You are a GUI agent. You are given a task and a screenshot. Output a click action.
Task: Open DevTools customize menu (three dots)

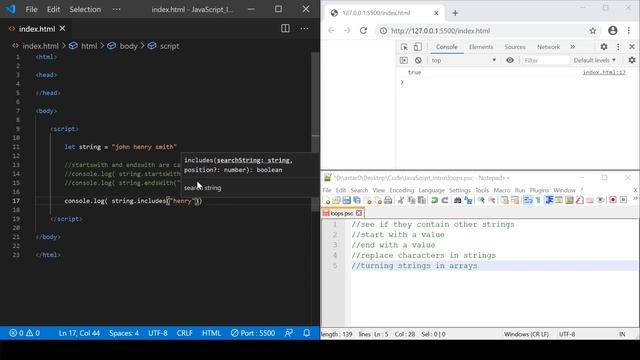[x=618, y=47]
